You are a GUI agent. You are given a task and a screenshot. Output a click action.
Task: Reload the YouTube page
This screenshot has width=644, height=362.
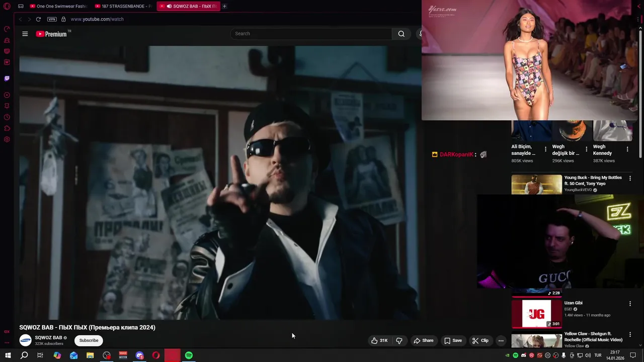tap(38, 19)
